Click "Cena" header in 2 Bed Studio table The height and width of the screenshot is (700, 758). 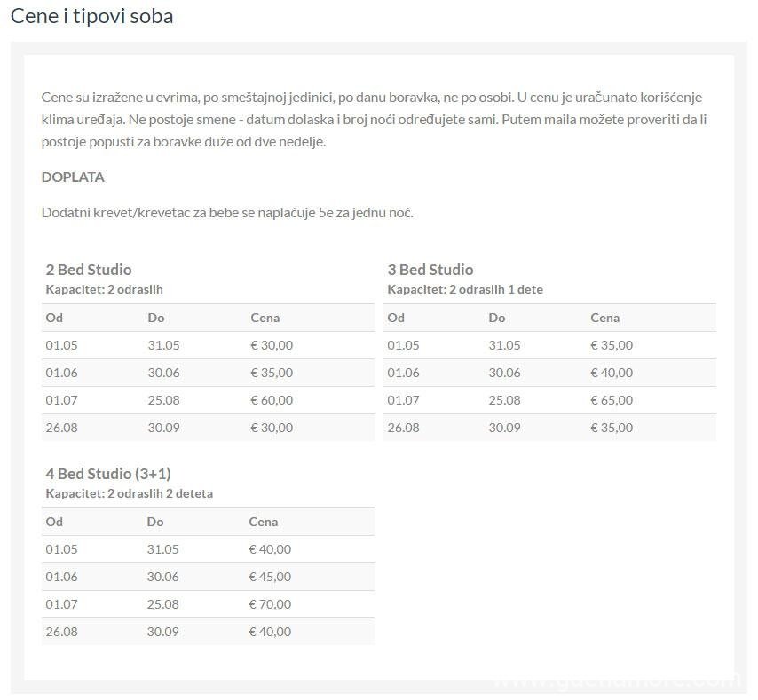click(x=265, y=318)
